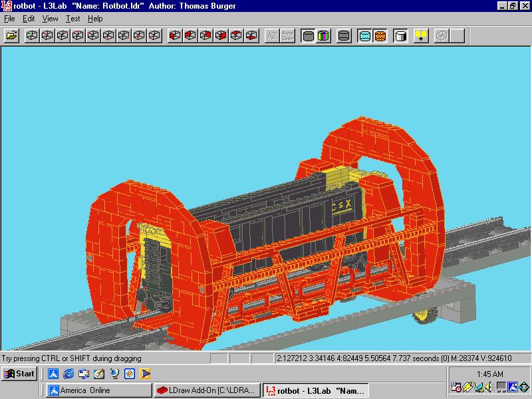Viewport: 532px width, 399px height.
Task: Click the yellow bricks with arrow icon
Action: click(x=421, y=36)
